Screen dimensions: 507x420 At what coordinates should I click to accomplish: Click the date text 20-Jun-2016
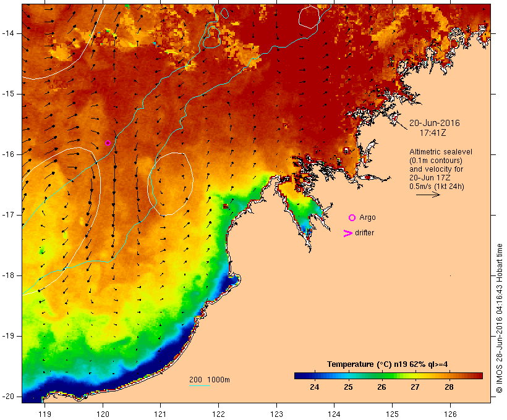tap(434, 123)
